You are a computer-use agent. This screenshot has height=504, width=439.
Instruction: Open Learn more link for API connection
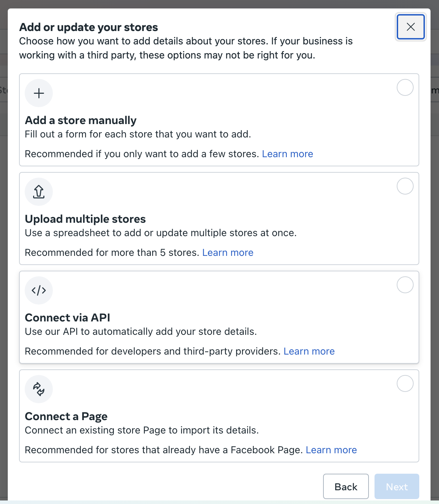(x=309, y=351)
